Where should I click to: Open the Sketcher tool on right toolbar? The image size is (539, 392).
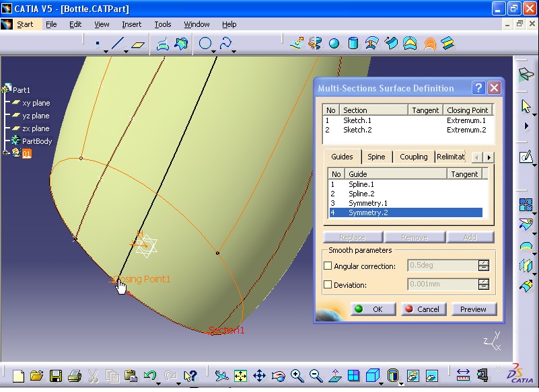pos(526,157)
